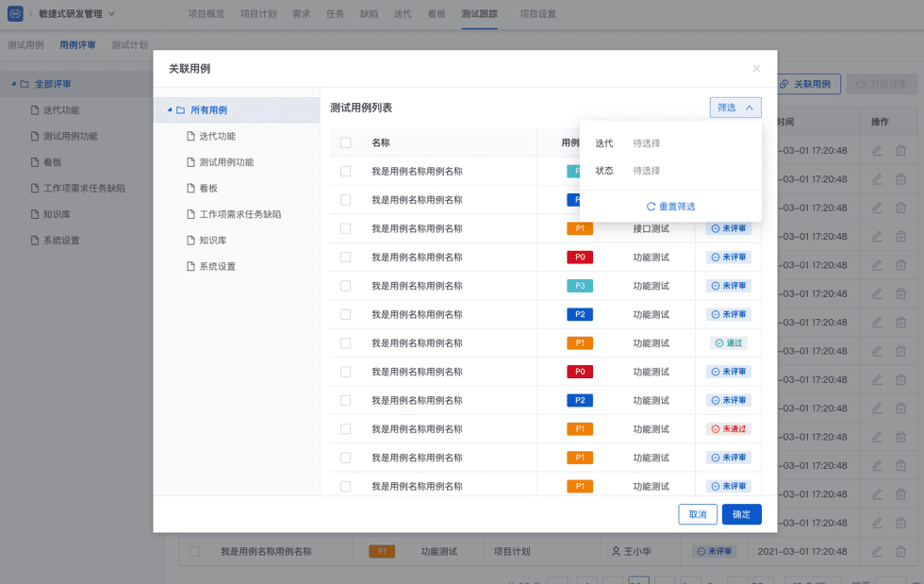Click the folder icon beside 所有用例
This screenshot has width=924, height=584.
[180, 110]
